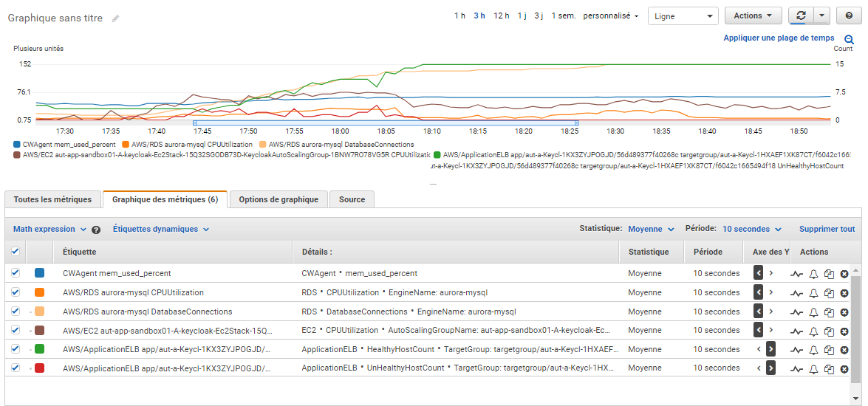This screenshot has height=406, width=868.
Task: Remove the HealthyHostCount metric
Action: (844, 350)
